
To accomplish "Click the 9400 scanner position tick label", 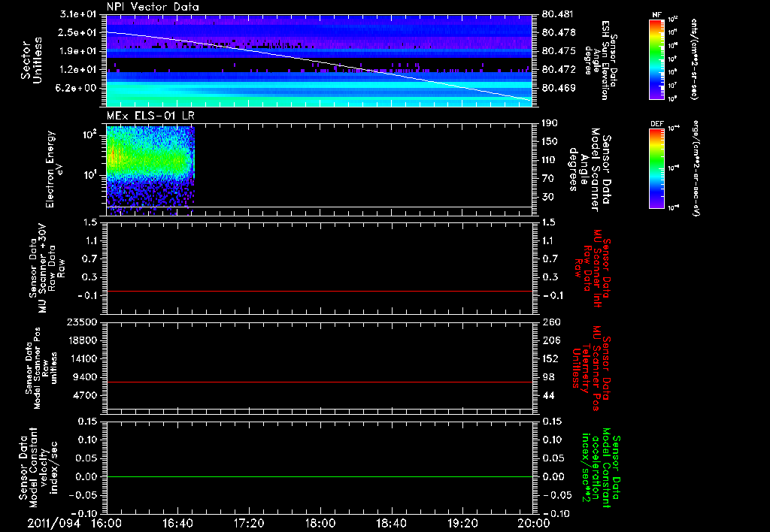I will pyautogui.click(x=86, y=377).
